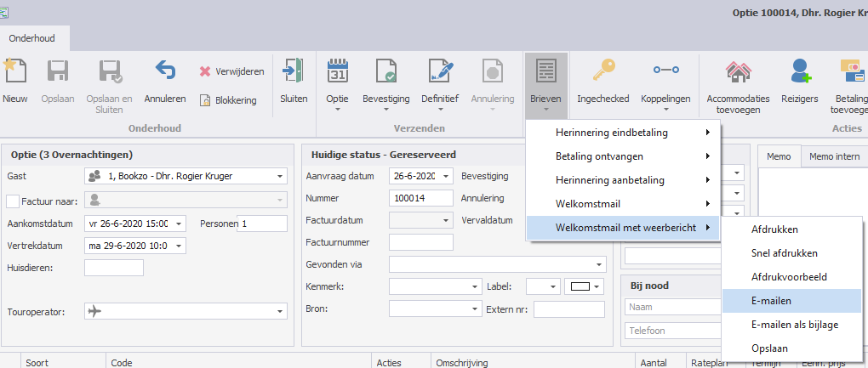Open the label color picker swatch
This screenshot has width=868, height=368.
[584, 286]
